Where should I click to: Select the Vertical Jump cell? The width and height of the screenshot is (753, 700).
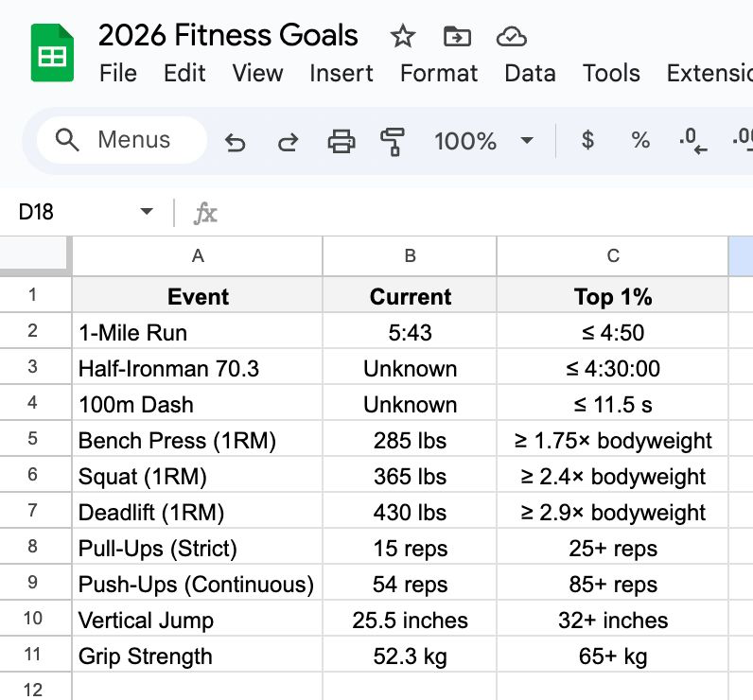(x=198, y=619)
